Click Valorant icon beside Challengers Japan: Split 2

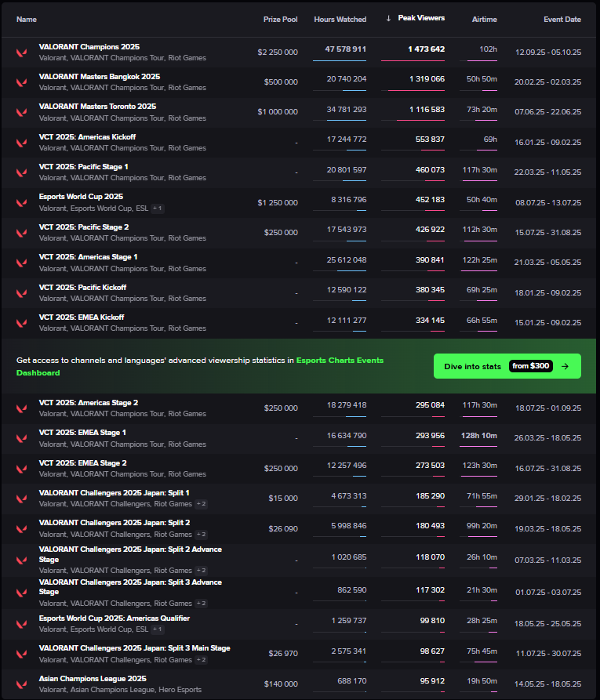pos(21,528)
